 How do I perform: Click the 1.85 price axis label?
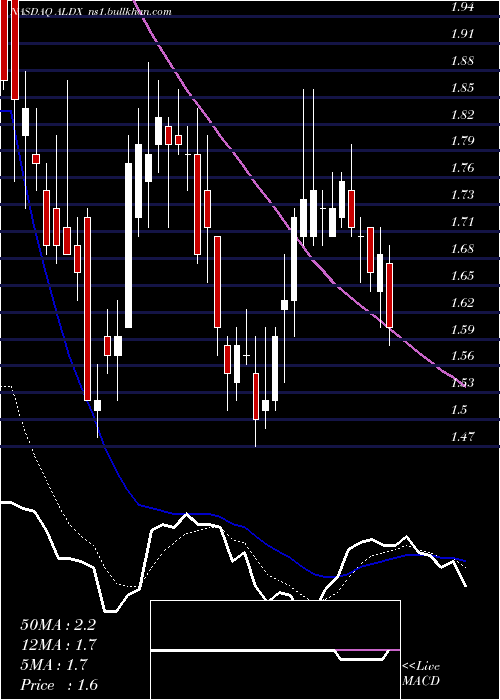pyautogui.click(x=463, y=88)
